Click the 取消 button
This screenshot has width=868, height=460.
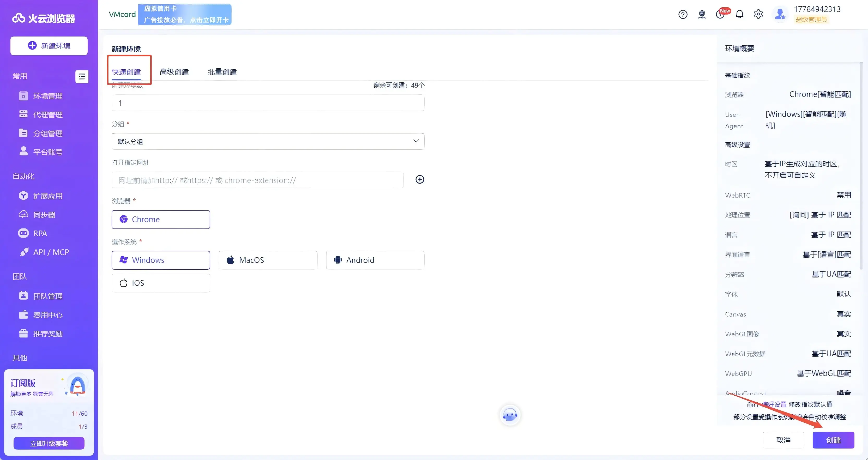(x=783, y=440)
